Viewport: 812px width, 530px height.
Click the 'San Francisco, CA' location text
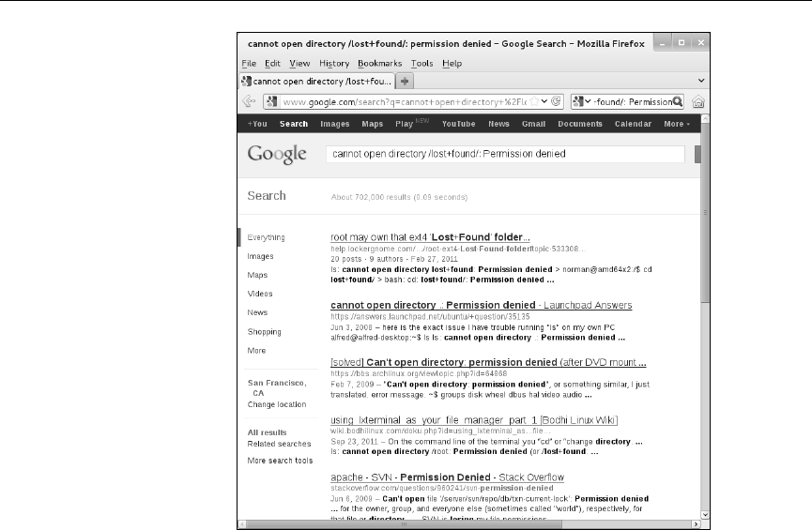point(277,387)
